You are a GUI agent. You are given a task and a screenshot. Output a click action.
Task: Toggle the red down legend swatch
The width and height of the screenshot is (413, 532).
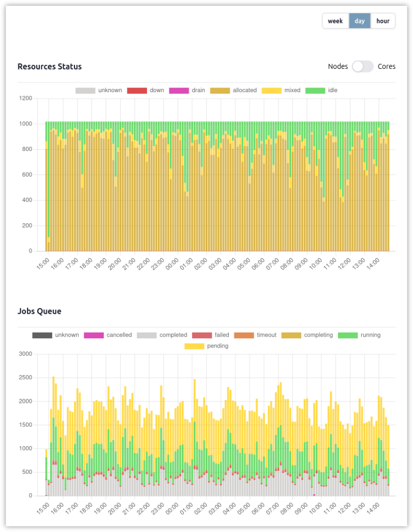point(137,91)
